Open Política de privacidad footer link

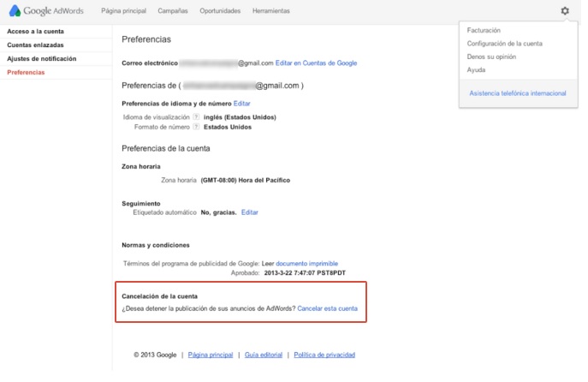coord(324,355)
